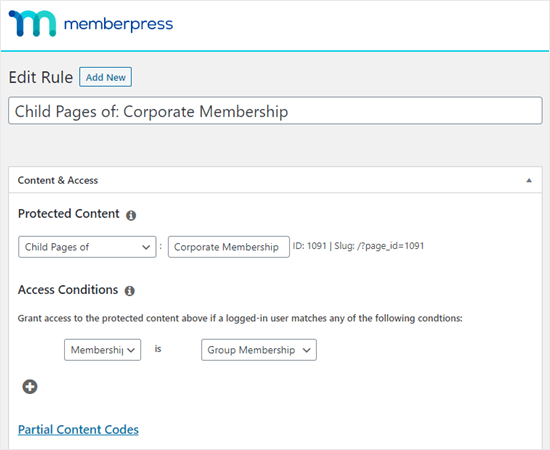Click the Access Conditions section heading
550x450 pixels.
[68, 290]
